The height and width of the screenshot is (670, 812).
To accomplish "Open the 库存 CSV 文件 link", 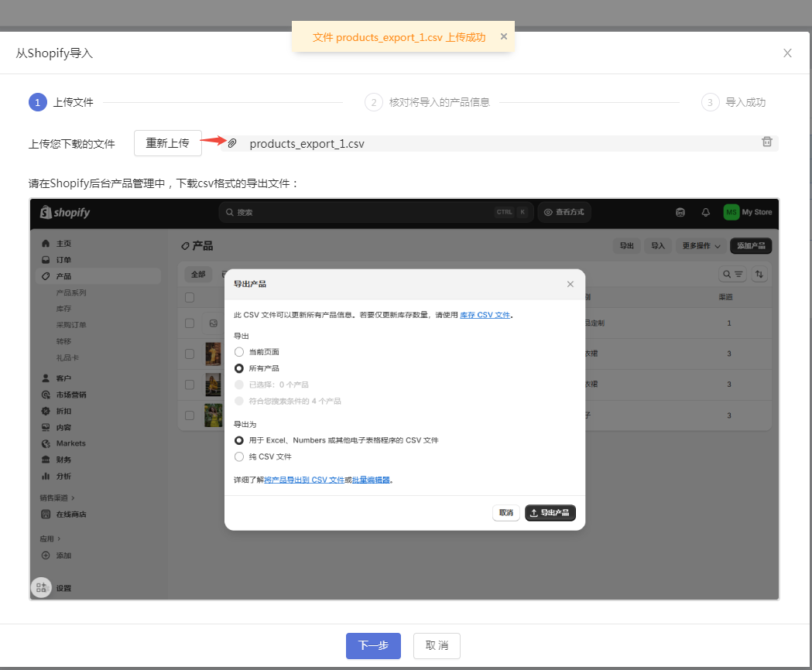I will click(485, 315).
